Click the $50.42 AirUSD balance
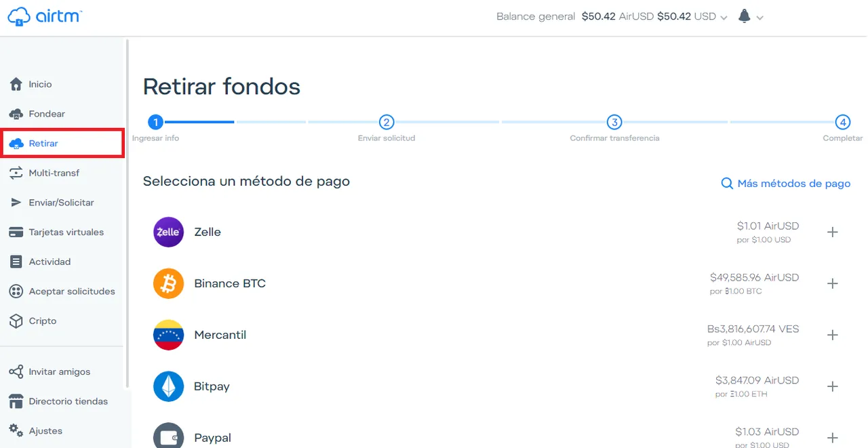The height and width of the screenshot is (448, 868). 618,16
